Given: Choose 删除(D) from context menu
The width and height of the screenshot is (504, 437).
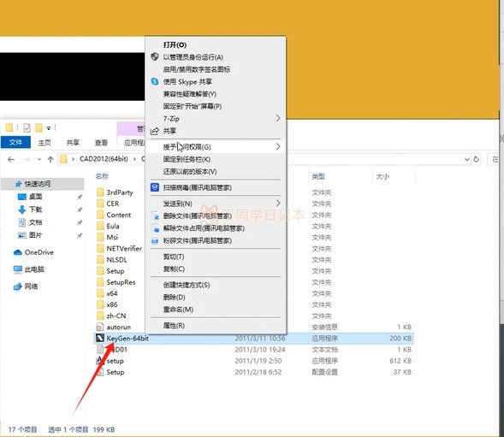Looking at the screenshot, I should pyautogui.click(x=175, y=297).
